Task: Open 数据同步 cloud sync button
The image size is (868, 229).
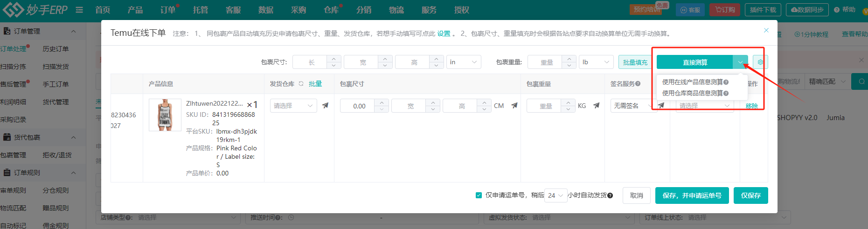Action: pyautogui.click(x=807, y=10)
